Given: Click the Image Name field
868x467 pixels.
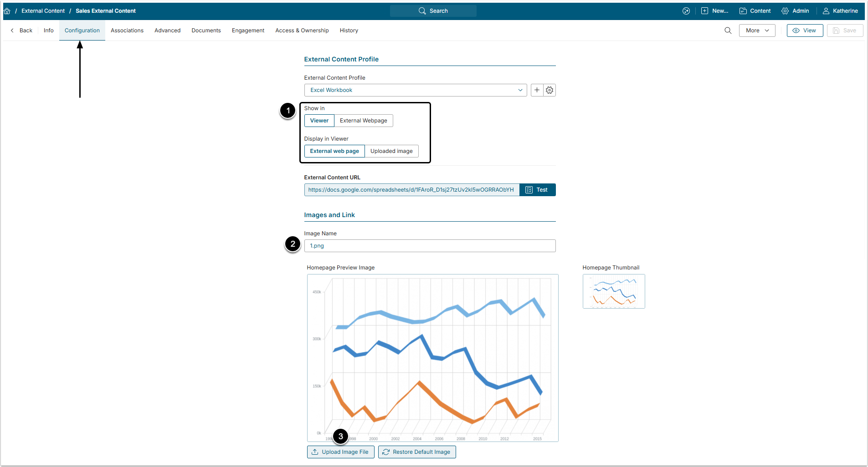Looking at the screenshot, I should coord(430,246).
